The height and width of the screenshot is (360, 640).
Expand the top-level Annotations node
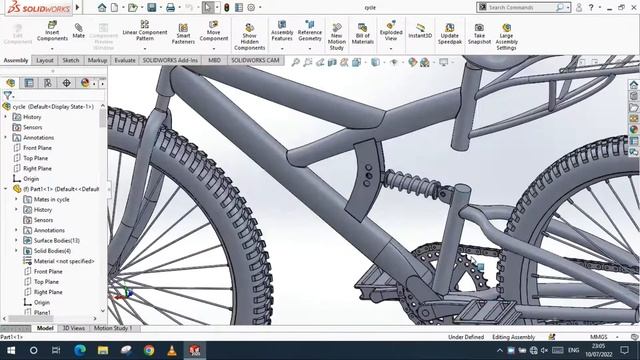pos(6,137)
